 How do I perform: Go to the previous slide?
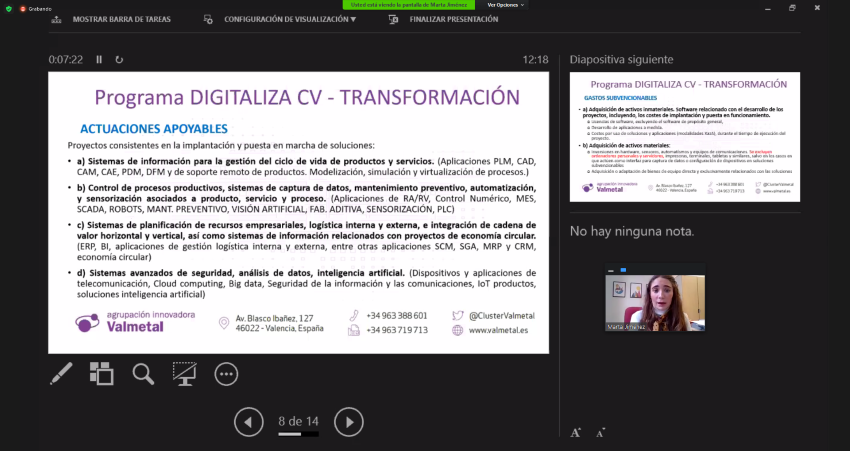click(x=249, y=422)
